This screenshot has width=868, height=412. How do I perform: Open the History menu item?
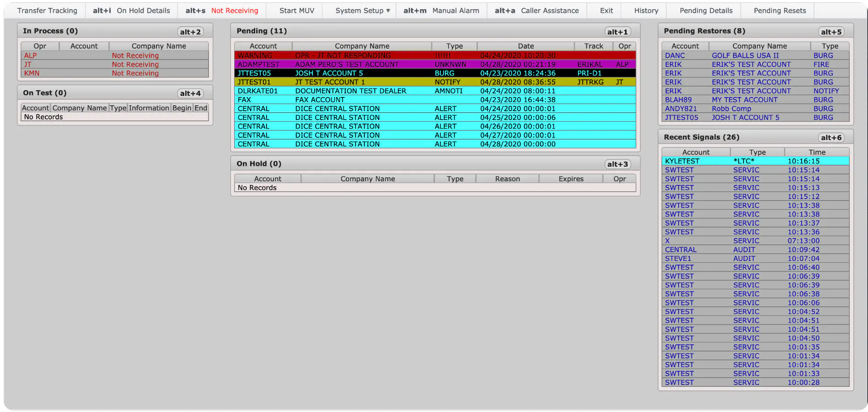point(646,11)
